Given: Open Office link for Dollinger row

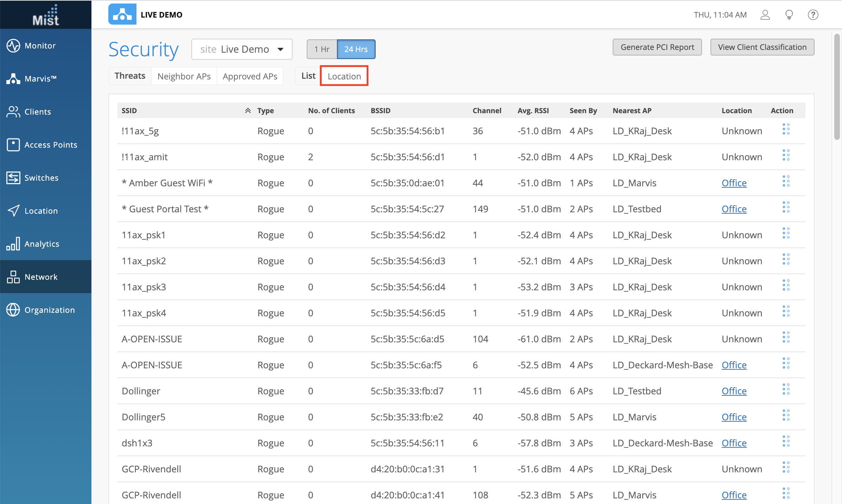Looking at the screenshot, I should tap(734, 391).
